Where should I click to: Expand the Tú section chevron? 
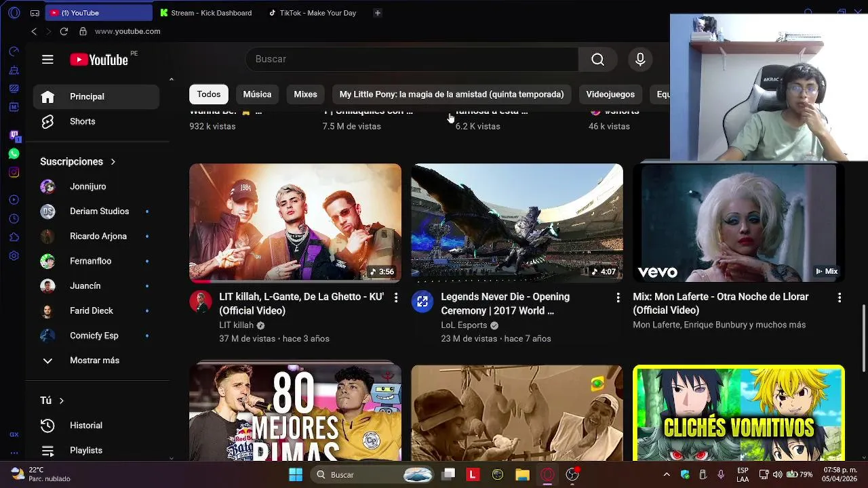coord(61,401)
